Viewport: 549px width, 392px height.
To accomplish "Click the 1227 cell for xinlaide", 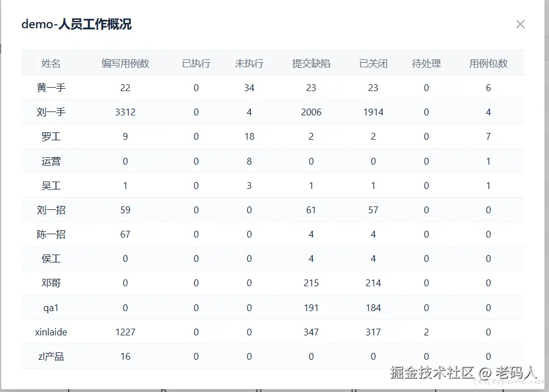I will (x=125, y=332).
